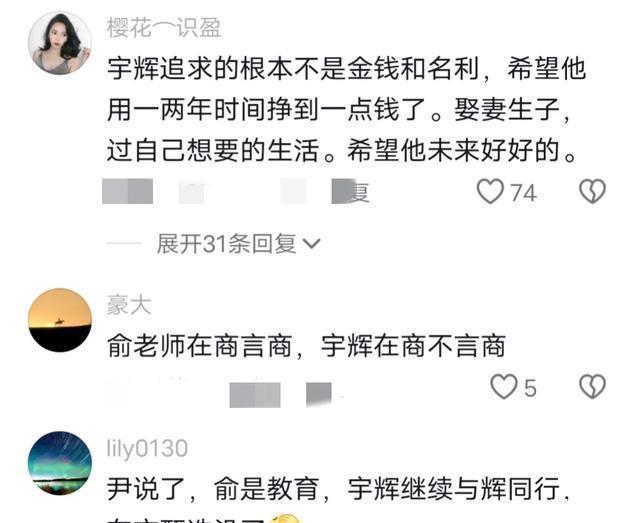
Task: Tap the 74 likes count
Action: coord(523,193)
